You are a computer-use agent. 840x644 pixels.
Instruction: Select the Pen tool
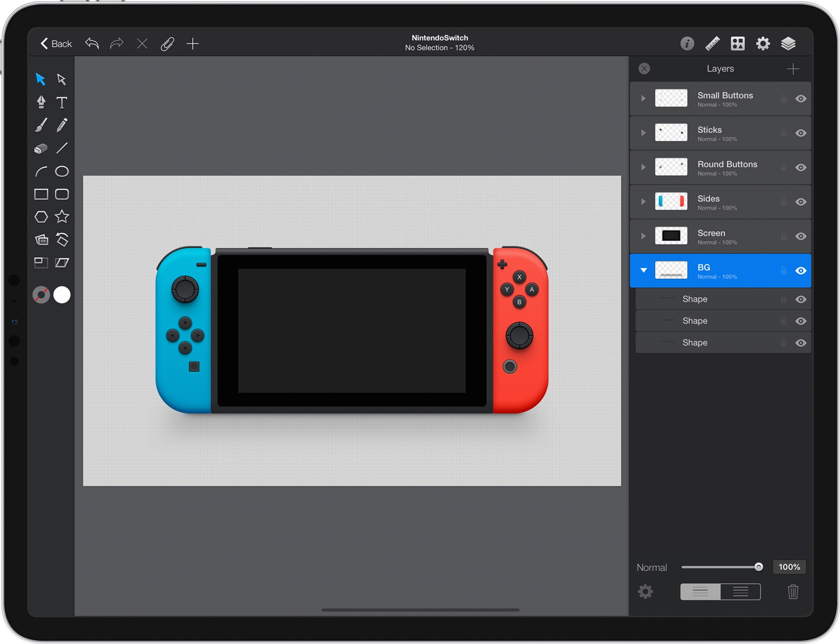(41, 102)
